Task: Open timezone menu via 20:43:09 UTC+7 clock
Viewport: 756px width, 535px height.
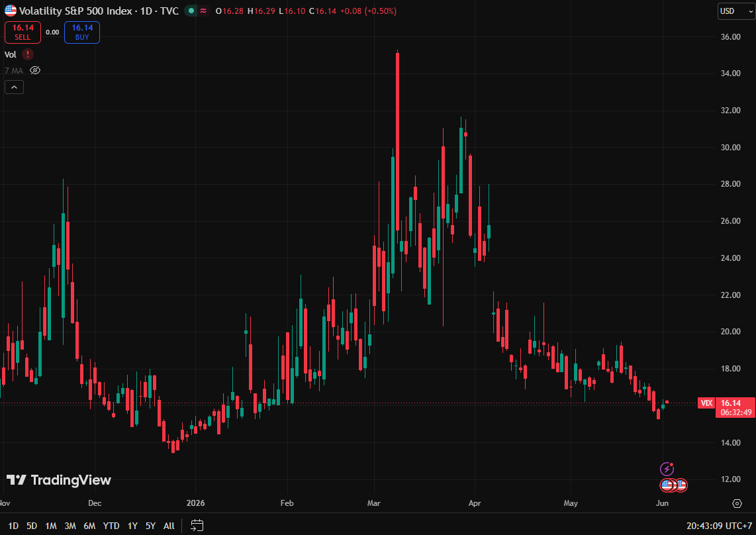Action: click(x=719, y=526)
